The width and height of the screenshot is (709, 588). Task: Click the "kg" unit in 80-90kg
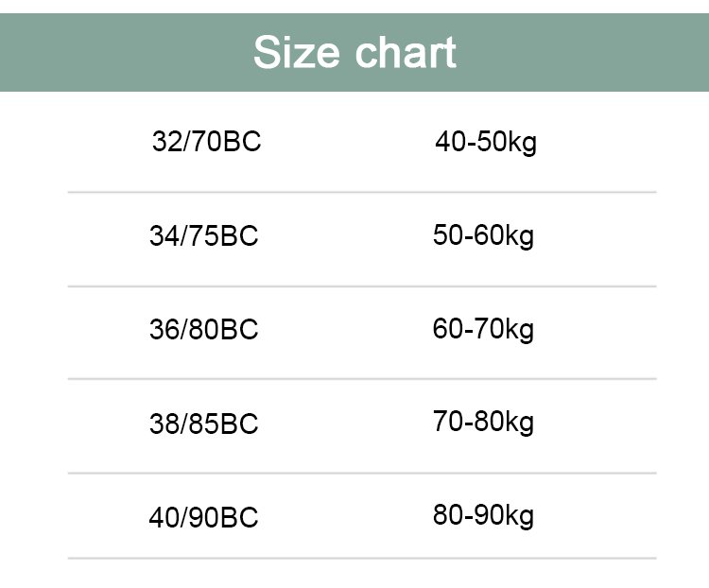point(520,517)
